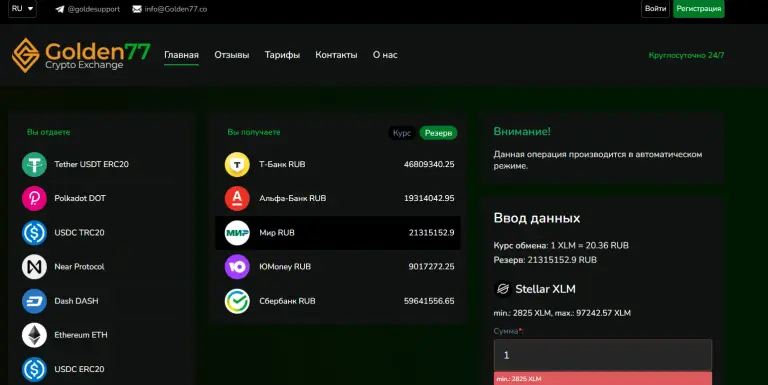The width and height of the screenshot is (768, 385).
Task: Select the Сбербанк RUB icon
Action: coord(237,301)
